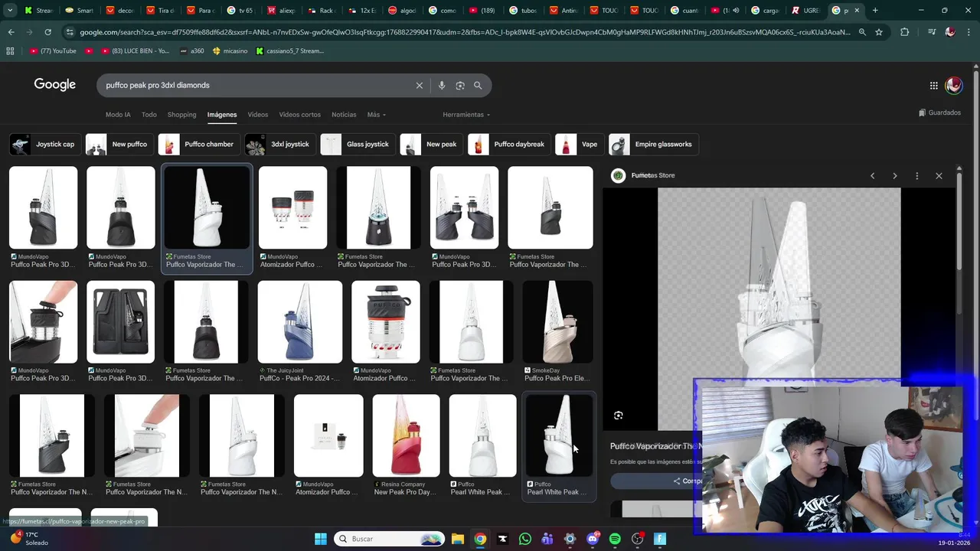This screenshot has width=980, height=551.
Task: Submit the search with the magnifier icon
Action: pyautogui.click(x=478, y=86)
